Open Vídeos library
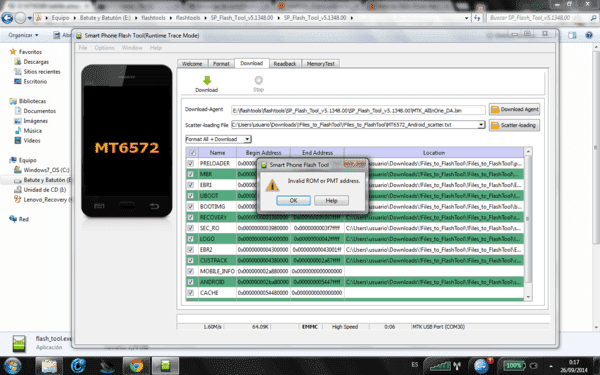 pos(32,140)
